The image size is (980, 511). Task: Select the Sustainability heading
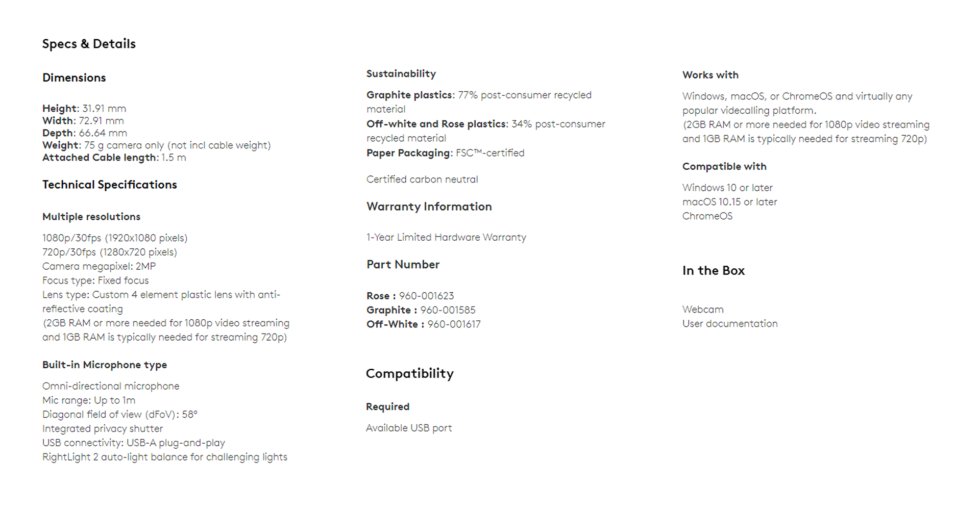[x=401, y=73]
